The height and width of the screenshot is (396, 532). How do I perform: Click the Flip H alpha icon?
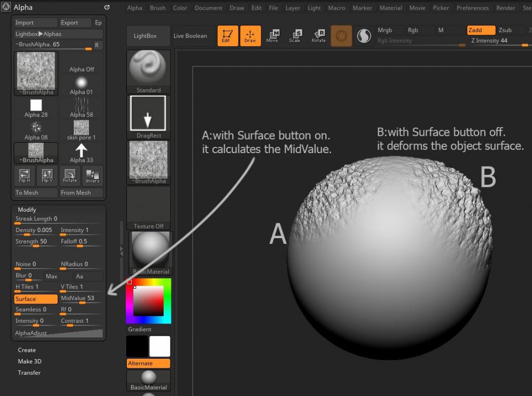(24, 175)
